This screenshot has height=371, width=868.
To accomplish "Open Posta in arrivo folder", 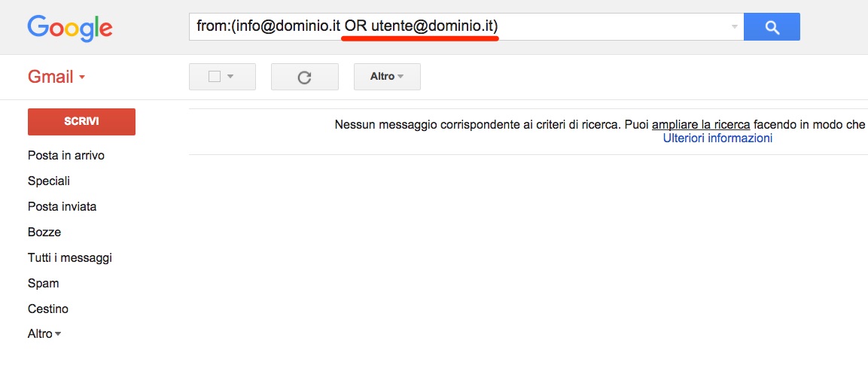I will pyautogui.click(x=66, y=156).
